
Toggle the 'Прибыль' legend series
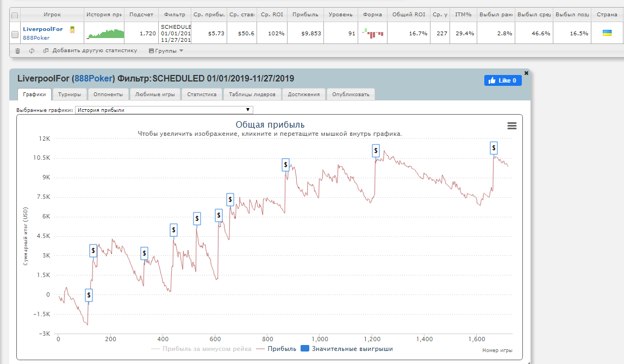click(277, 349)
